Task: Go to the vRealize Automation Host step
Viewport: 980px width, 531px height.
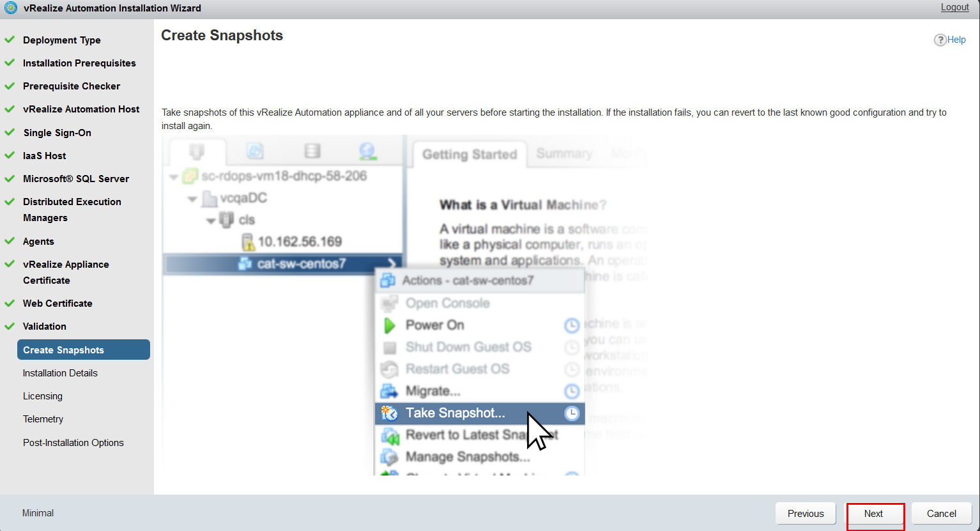Action: point(81,109)
